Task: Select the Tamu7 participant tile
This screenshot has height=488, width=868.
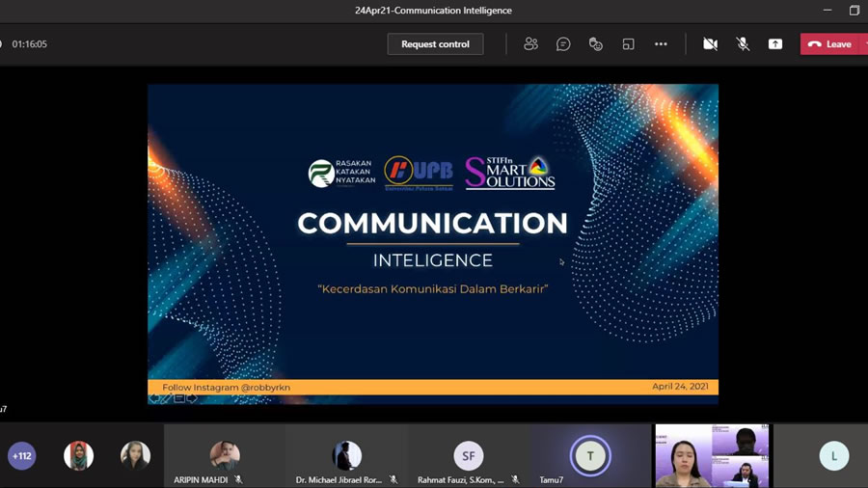Action: pyautogui.click(x=590, y=456)
